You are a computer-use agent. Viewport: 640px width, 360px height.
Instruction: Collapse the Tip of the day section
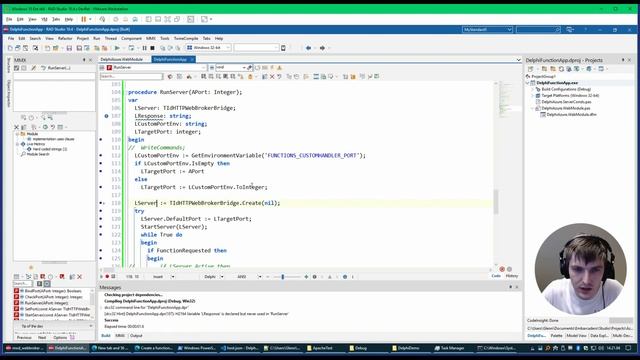(91, 326)
